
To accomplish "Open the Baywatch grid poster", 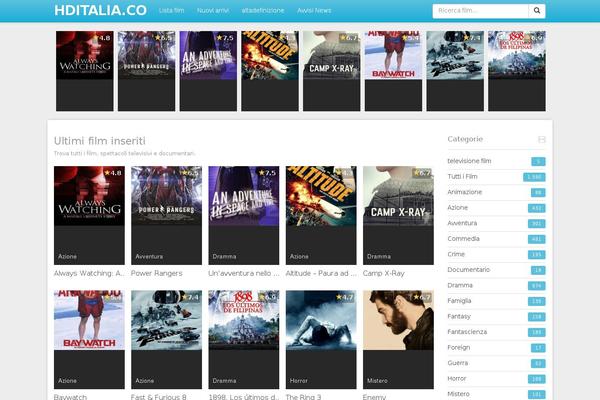I will tap(89, 340).
